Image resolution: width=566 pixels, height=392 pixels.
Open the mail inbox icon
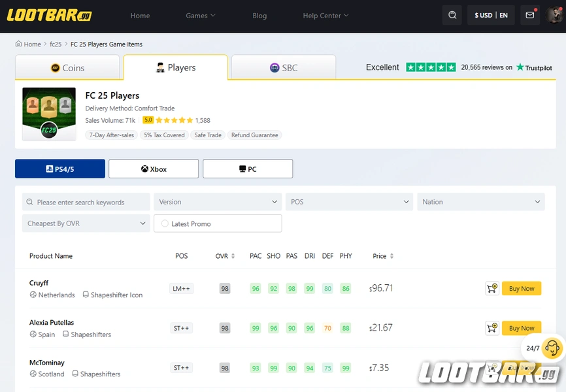(530, 15)
